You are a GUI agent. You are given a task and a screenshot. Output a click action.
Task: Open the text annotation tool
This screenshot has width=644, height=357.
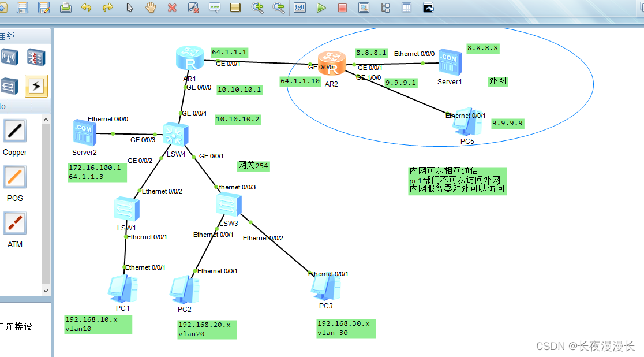point(214,8)
